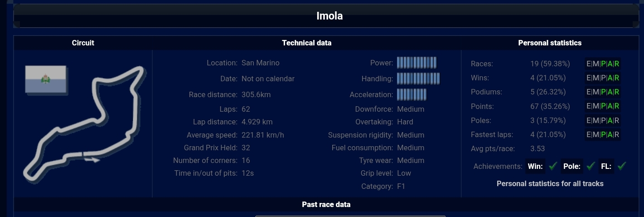
Task: Click the green checkmark beside FL
Action: 621,166
